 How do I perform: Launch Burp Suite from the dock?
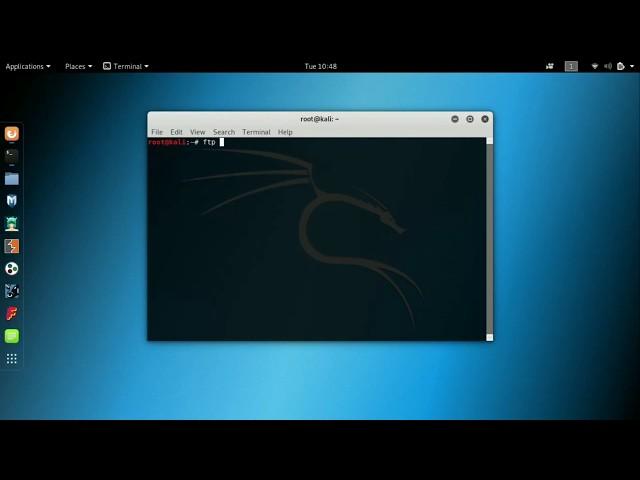(11, 246)
